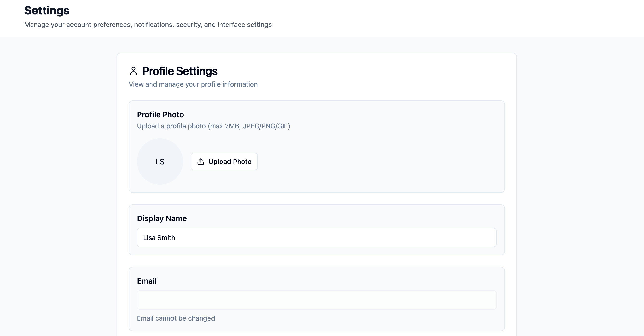Click the Display Name section label

click(162, 218)
